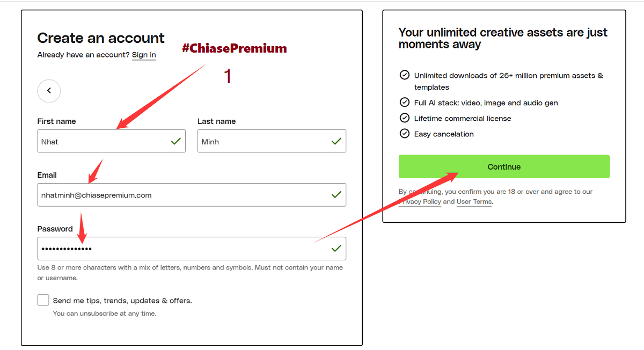Viewport: 644px width, 350px height.
Task: Click the Easy cancelation check icon
Action: pos(405,133)
